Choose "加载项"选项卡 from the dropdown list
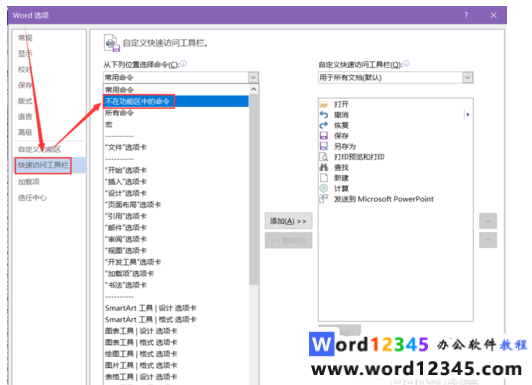Viewport: 532px width, 385px height. click(176, 273)
